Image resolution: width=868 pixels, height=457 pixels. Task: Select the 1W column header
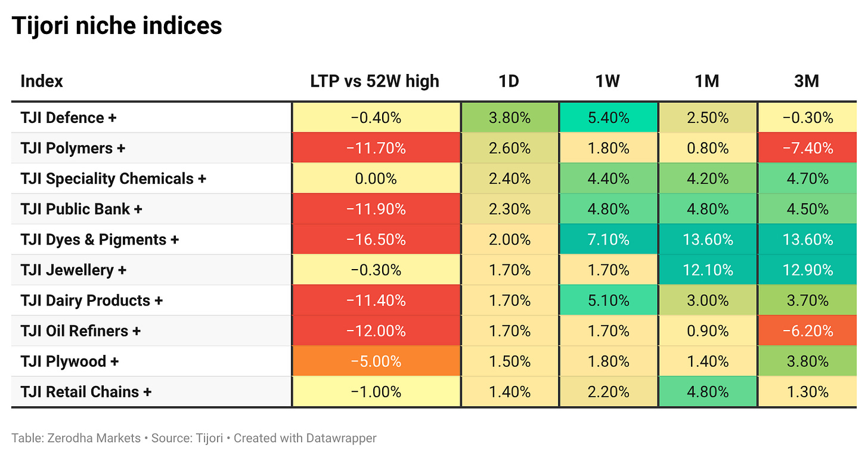pyautogui.click(x=608, y=81)
